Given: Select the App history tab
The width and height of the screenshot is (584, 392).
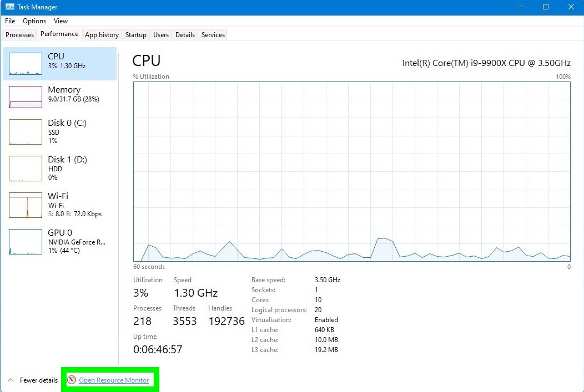Looking at the screenshot, I should click(x=102, y=34).
